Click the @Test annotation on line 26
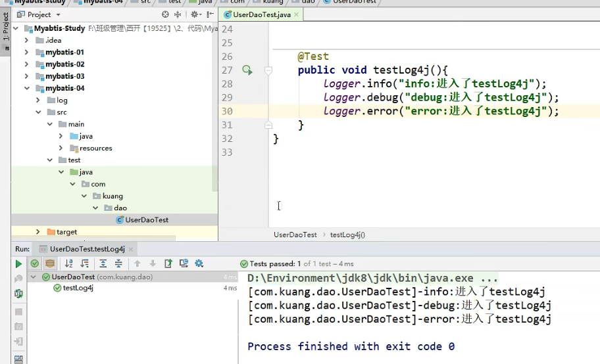The height and width of the screenshot is (364, 600). coord(313,57)
